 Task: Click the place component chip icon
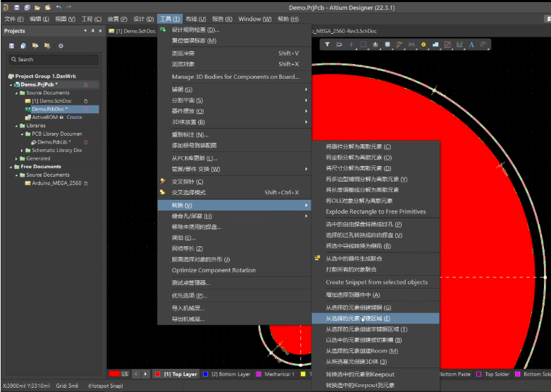[388, 44]
